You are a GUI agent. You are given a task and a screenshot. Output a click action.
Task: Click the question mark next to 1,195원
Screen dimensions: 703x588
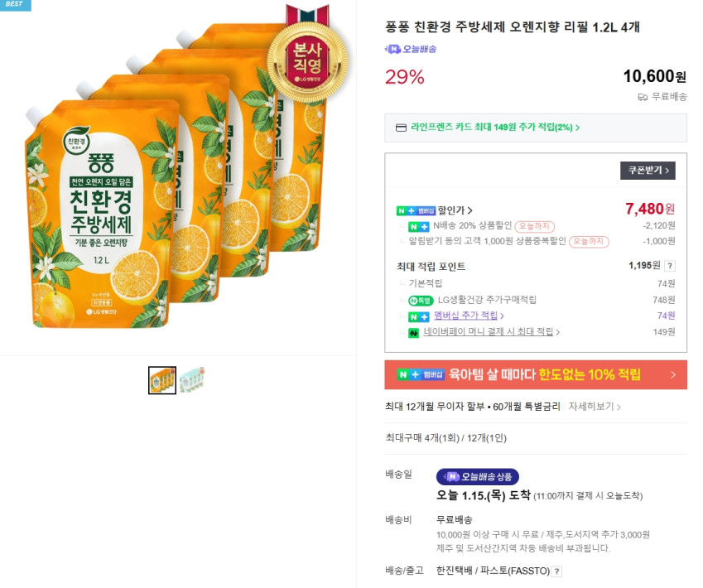pos(670,266)
